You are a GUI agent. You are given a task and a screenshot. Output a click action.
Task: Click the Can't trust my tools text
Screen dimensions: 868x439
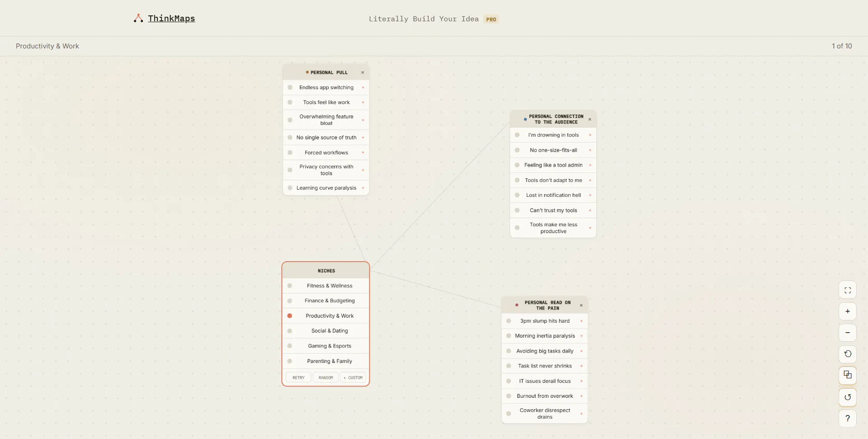553,210
